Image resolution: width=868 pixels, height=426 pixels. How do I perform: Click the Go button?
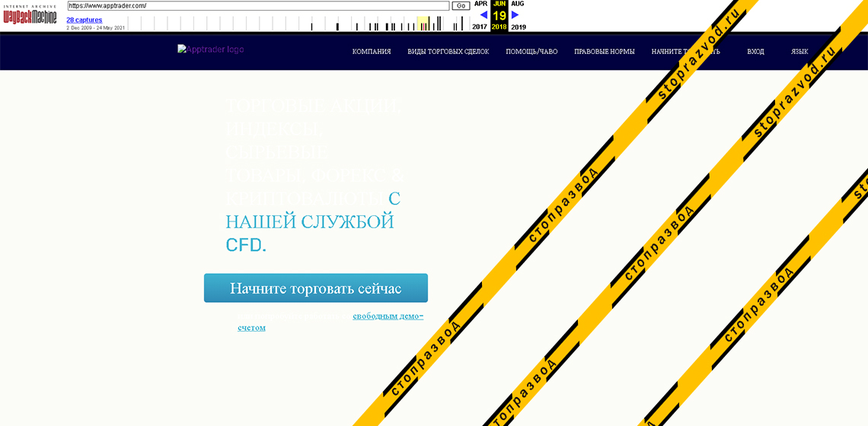461,5
